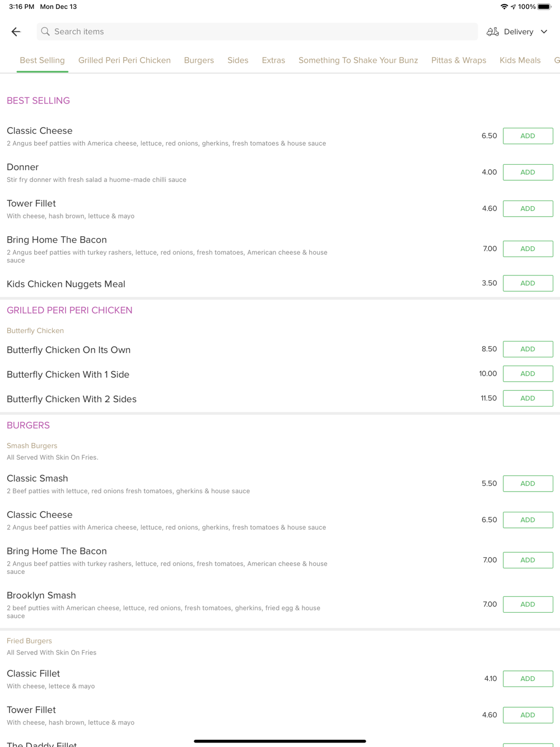
Task: Go to Kids Meals tab
Action: click(x=520, y=60)
